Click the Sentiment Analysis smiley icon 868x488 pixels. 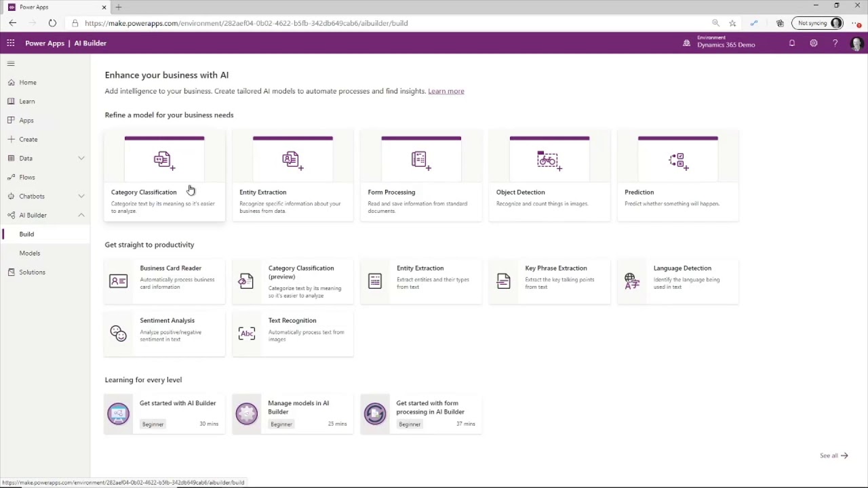(118, 333)
